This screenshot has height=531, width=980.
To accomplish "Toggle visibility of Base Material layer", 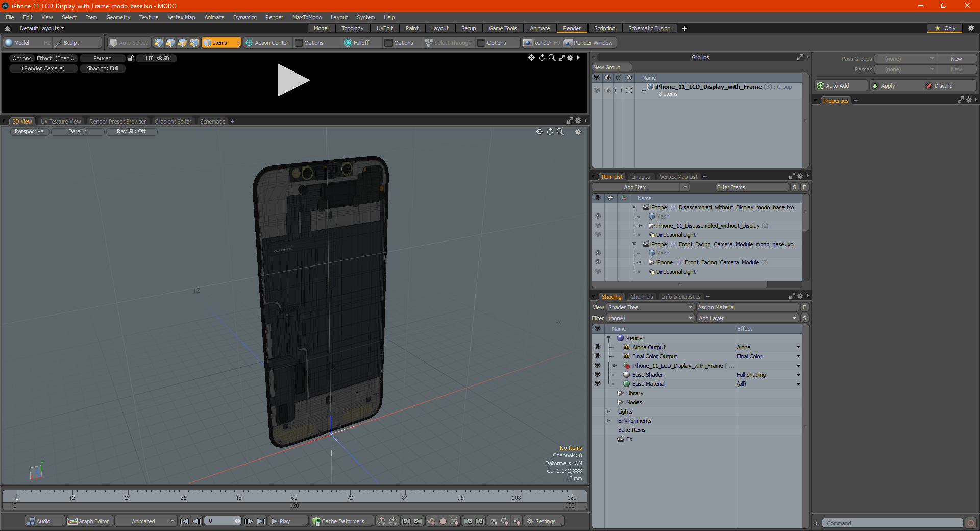I will tap(597, 384).
